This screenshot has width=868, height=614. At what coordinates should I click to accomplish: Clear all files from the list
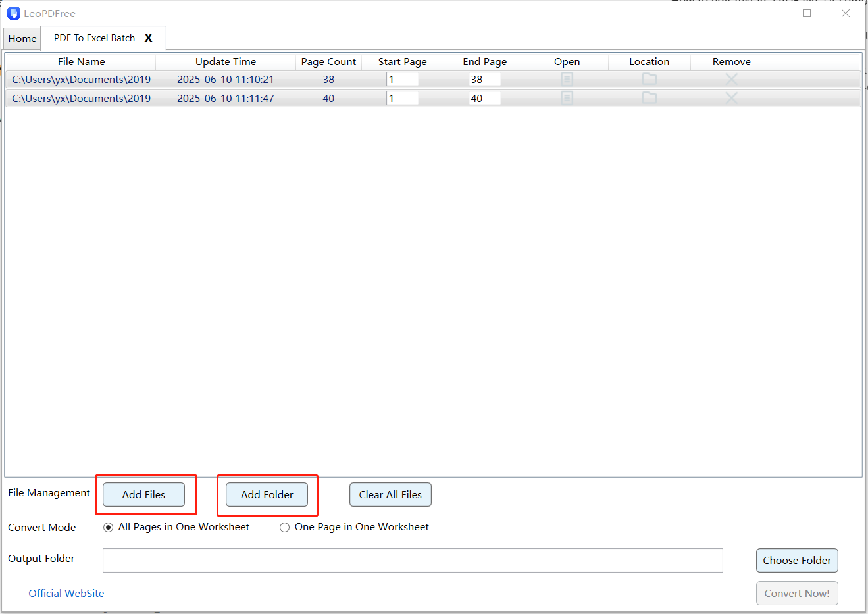pos(390,494)
